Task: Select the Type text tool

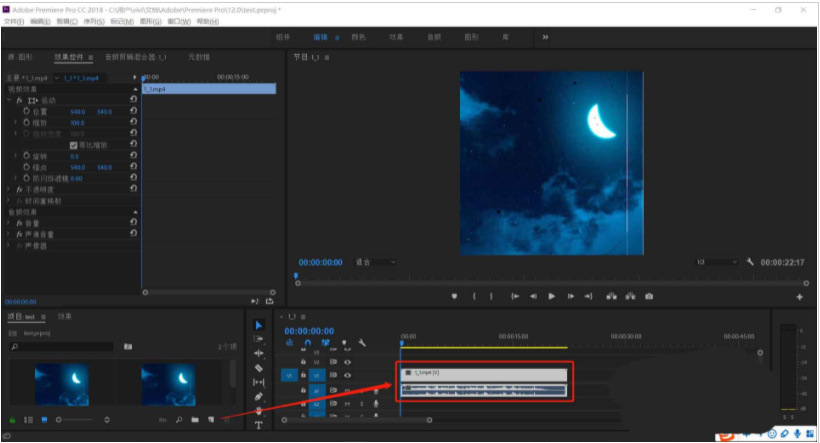Action: [x=259, y=425]
